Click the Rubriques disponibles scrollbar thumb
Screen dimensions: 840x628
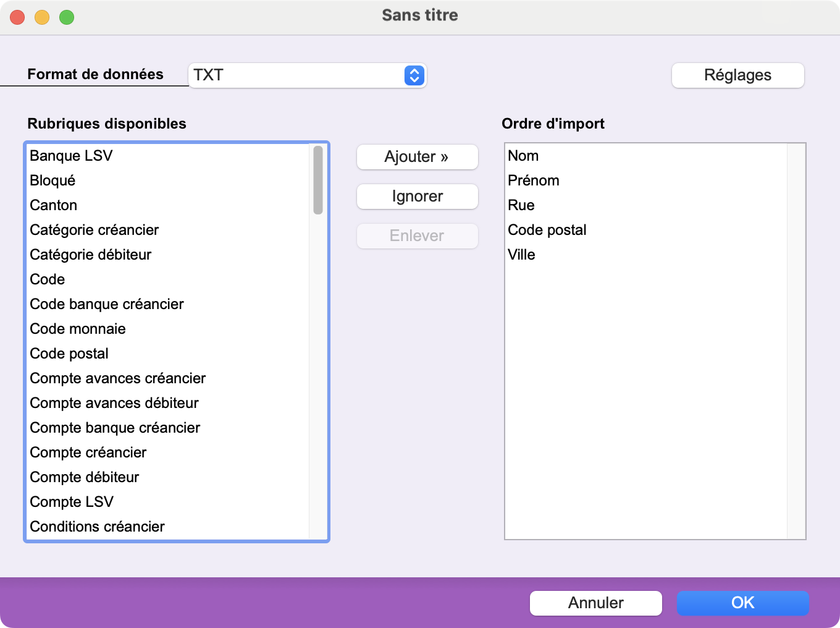(x=318, y=180)
